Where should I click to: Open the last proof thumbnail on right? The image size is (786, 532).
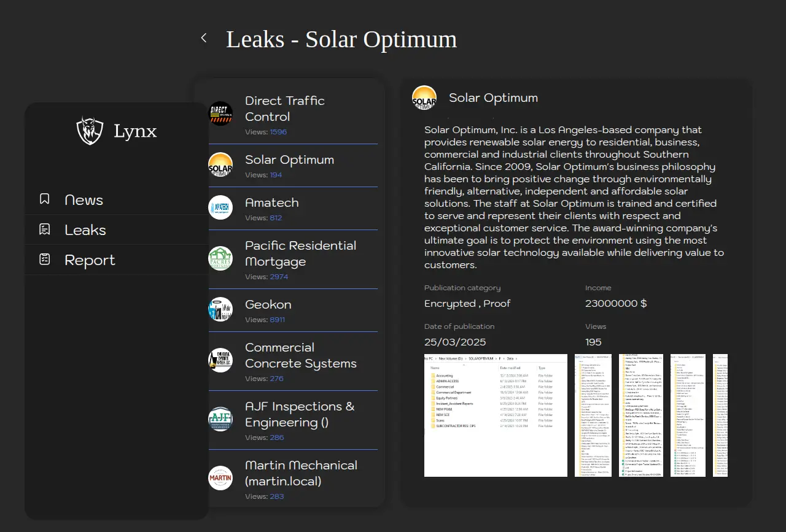click(720, 415)
